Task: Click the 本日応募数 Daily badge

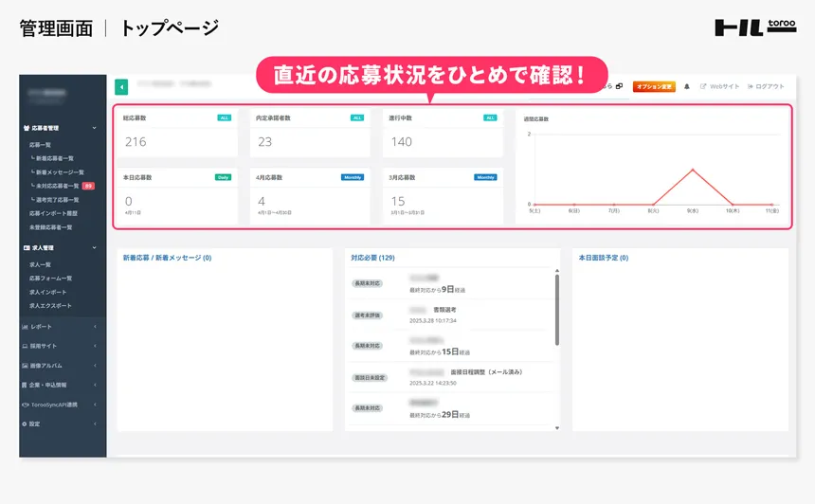Action: (x=223, y=177)
